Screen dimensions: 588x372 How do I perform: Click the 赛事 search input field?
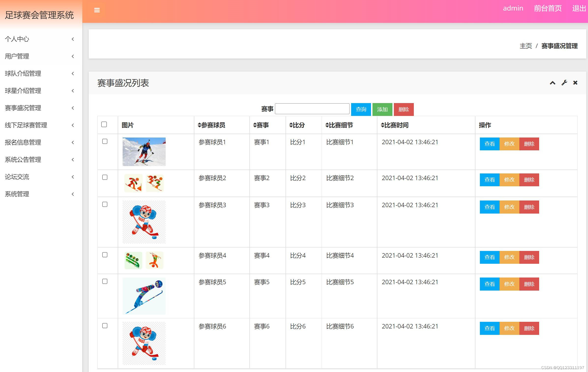coord(312,109)
